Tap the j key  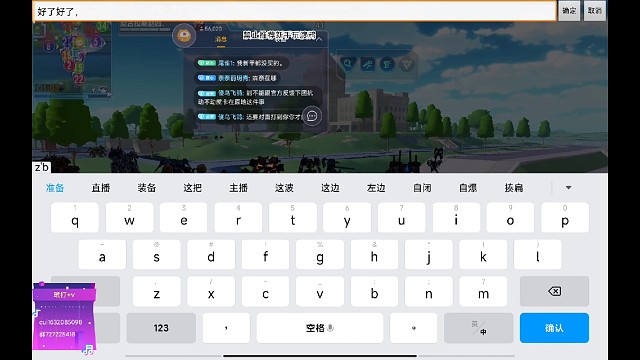coord(429,254)
